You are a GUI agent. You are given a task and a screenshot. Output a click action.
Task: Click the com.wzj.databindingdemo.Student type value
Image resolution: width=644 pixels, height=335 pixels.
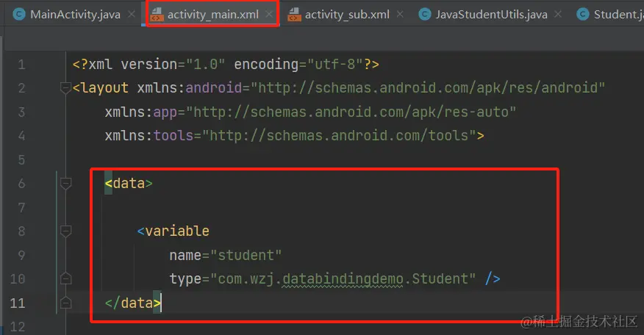point(343,278)
